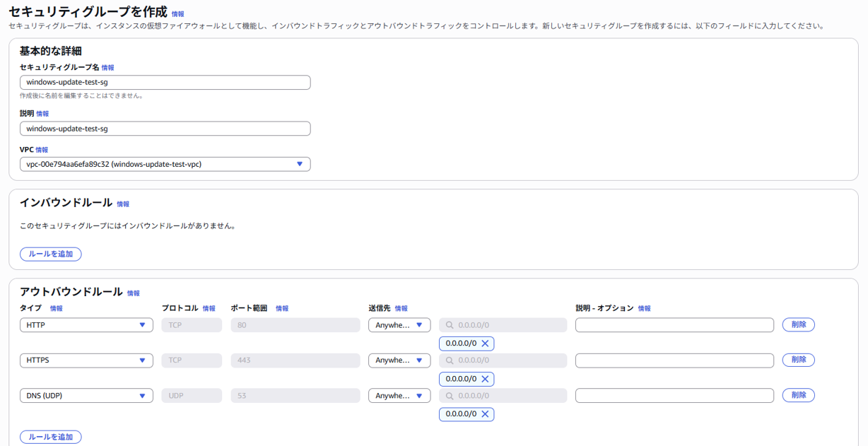Remove 0.0.0.0/0 chip from DNS (UDP) rule
The width and height of the screenshot is (868, 446).
point(485,414)
